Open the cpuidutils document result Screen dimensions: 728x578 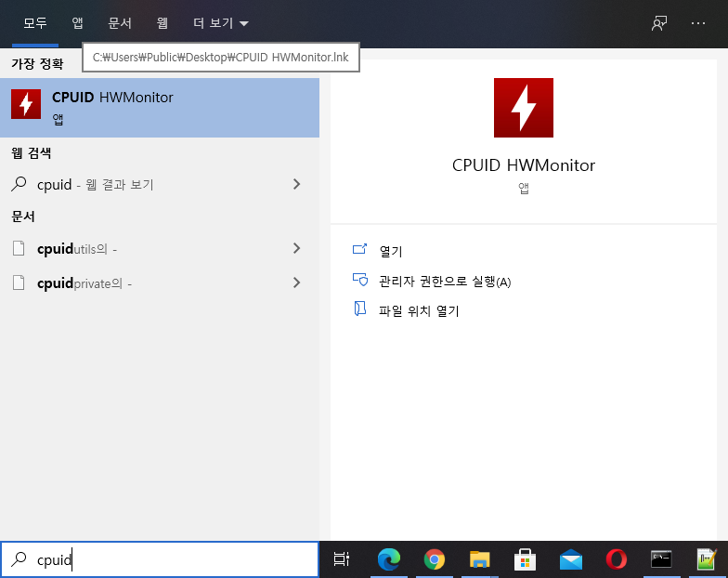[x=160, y=249]
